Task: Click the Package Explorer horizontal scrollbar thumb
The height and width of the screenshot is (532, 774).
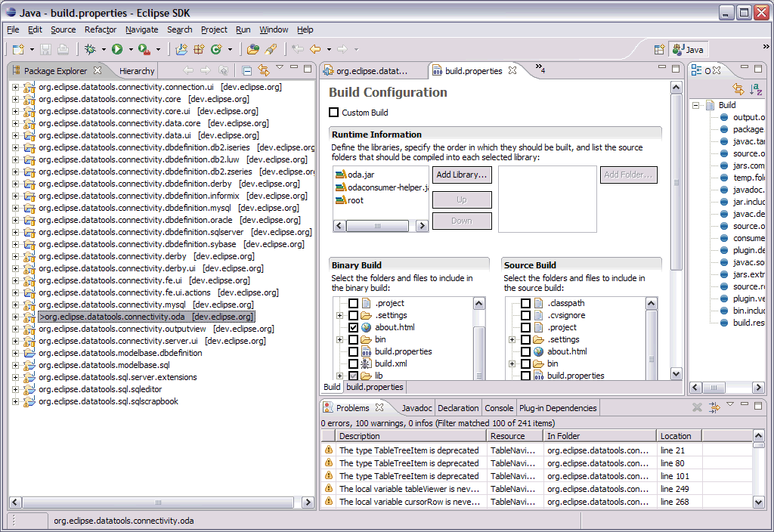Action: tap(158, 503)
